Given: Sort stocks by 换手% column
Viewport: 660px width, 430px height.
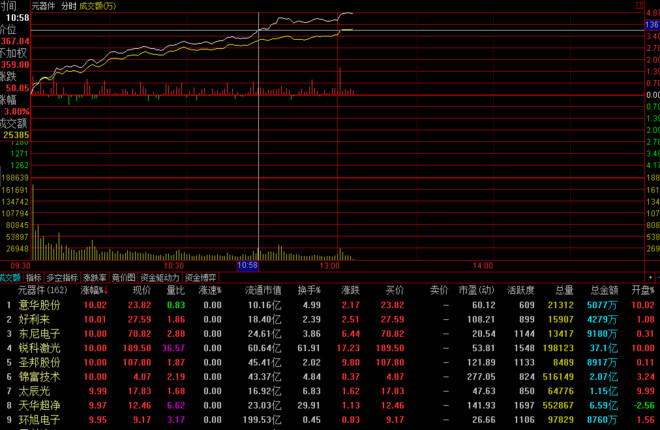Looking at the screenshot, I should [x=309, y=290].
